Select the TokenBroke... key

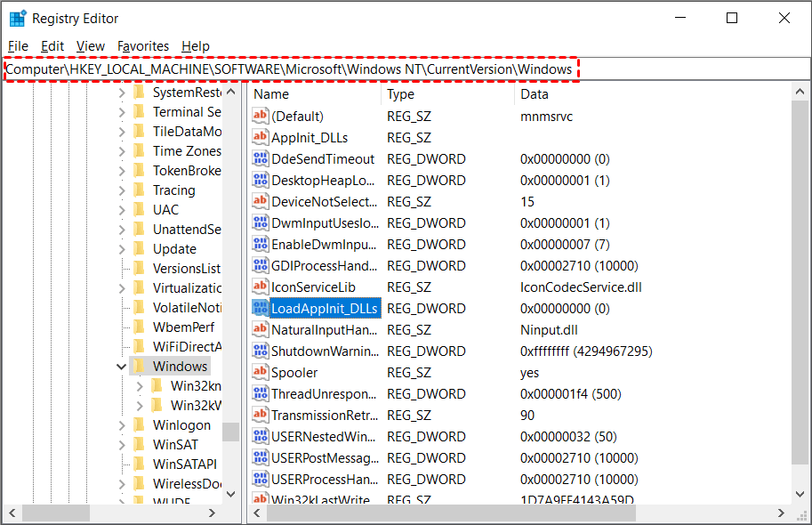coord(187,171)
